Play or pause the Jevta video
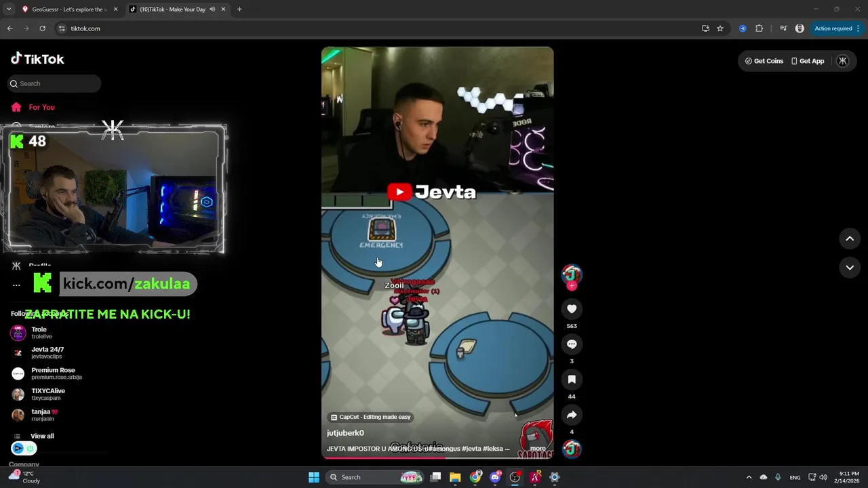Screen dimensions: 868x488 pyautogui.click(x=437, y=252)
